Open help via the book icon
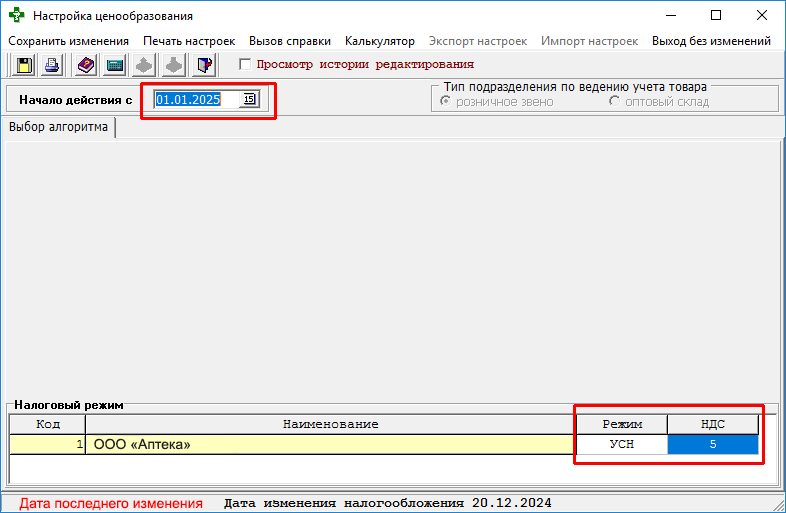Image resolution: width=786 pixels, height=513 pixels. point(85,65)
